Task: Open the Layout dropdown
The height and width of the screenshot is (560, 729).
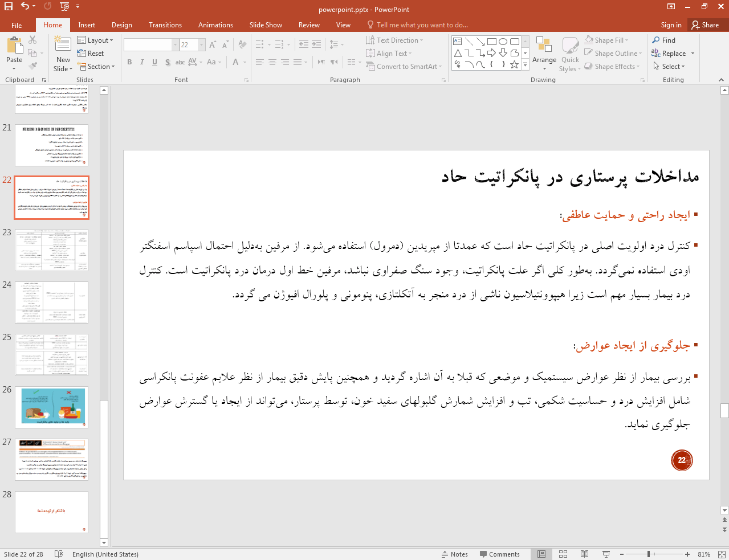Action: pyautogui.click(x=95, y=40)
